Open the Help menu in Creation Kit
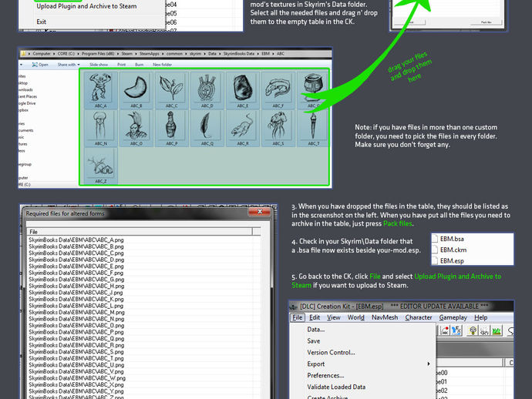The height and width of the screenshot is (399, 532). [480, 317]
